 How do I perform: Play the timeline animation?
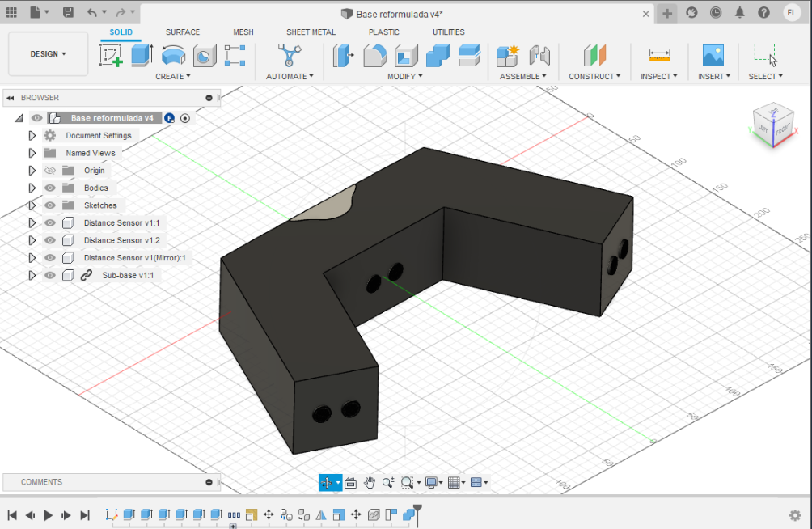[49, 515]
